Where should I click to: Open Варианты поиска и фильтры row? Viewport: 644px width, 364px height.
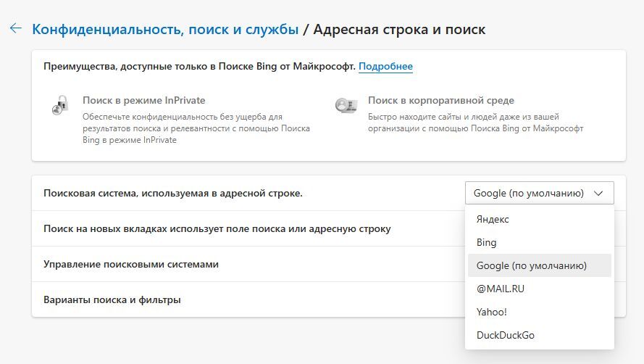tap(112, 299)
